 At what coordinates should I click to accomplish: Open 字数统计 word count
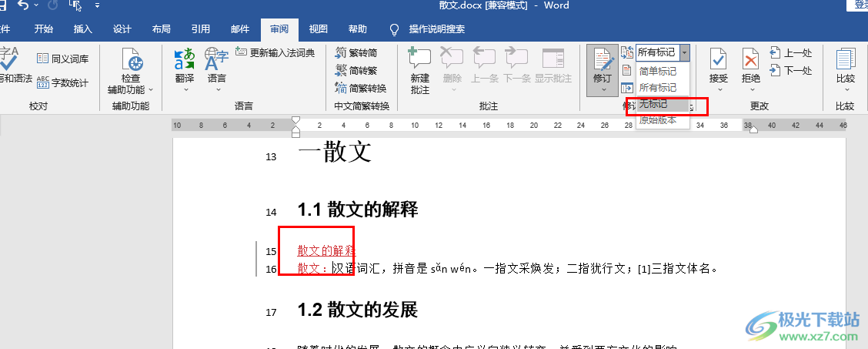(62, 83)
